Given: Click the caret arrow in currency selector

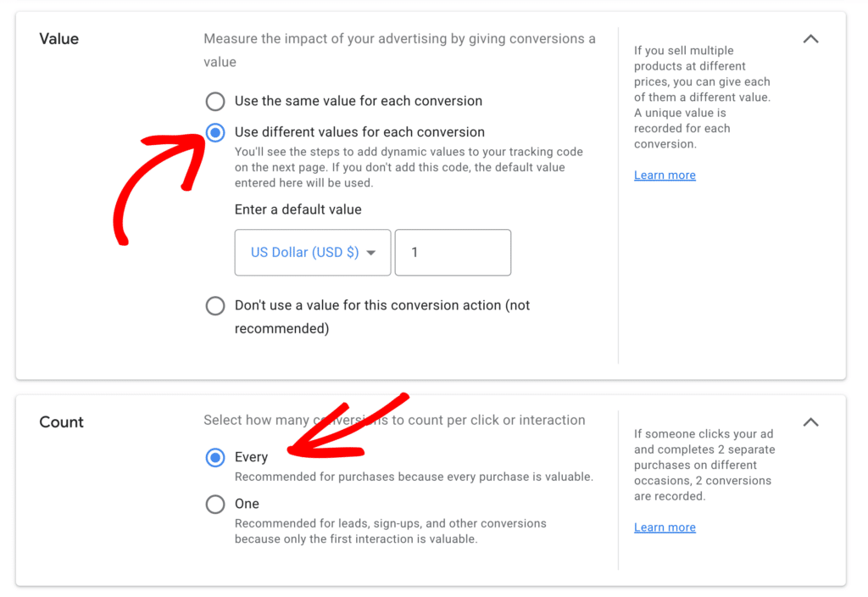Looking at the screenshot, I should [x=370, y=253].
